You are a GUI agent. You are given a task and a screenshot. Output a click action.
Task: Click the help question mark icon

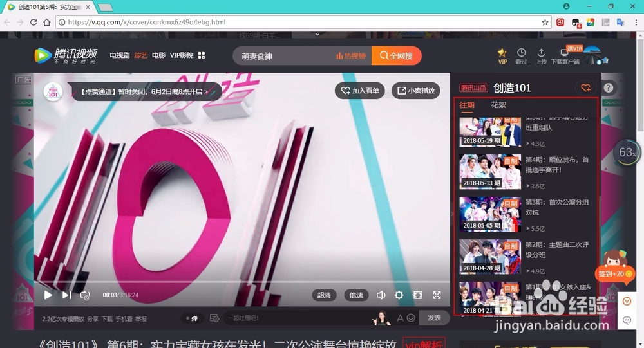609,88
